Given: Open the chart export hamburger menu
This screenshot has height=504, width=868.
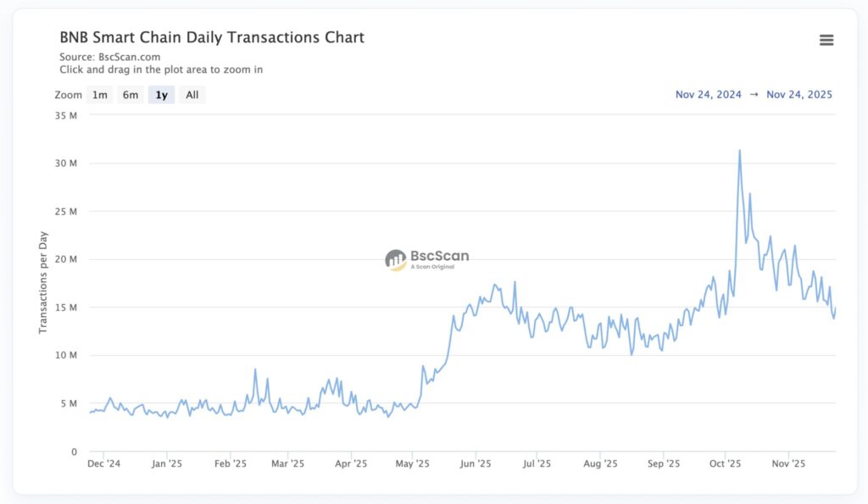Looking at the screenshot, I should coord(826,39).
